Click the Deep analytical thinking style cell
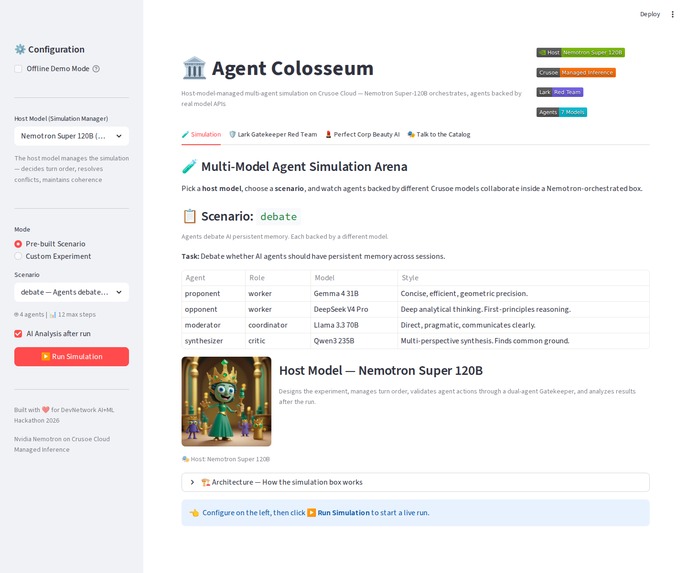 [523, 309]
